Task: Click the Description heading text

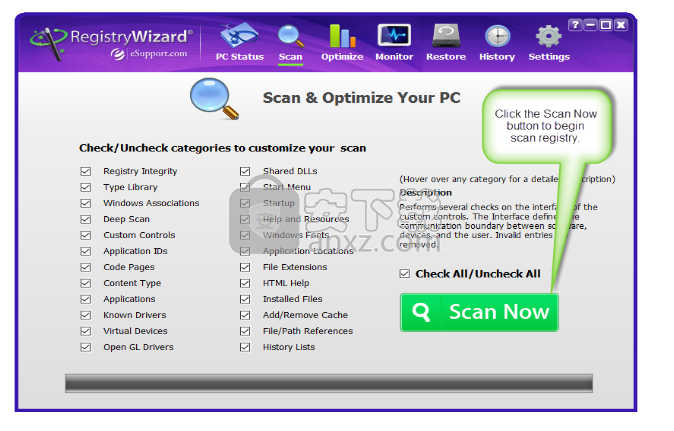Action: tap(426, 193)
